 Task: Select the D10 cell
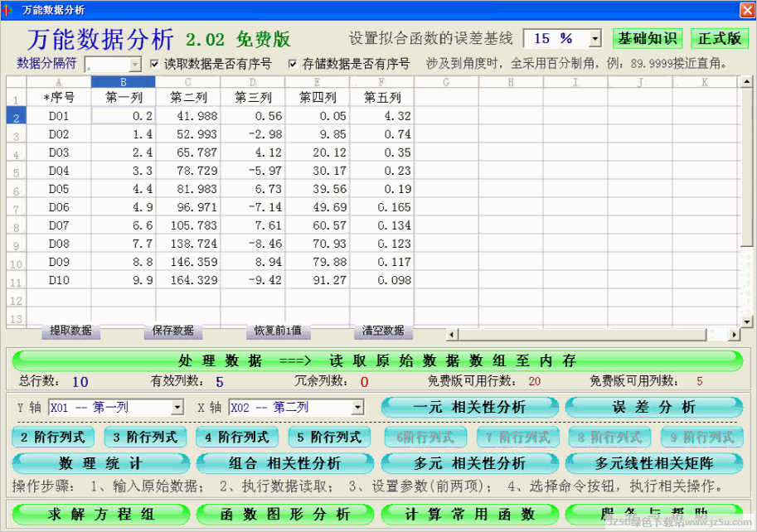coord(58,280)
